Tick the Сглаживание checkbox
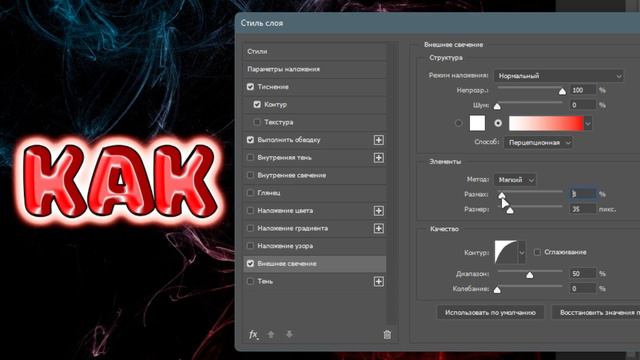 tap(537, 252)
